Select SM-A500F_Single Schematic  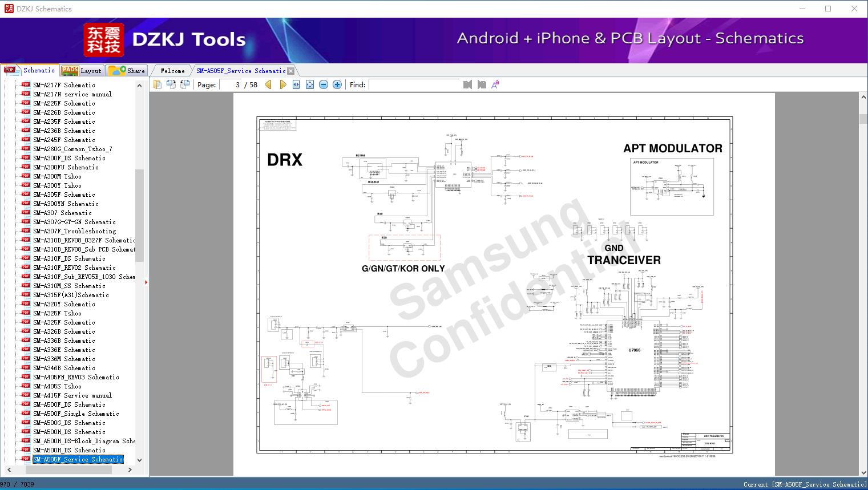(x=76, y=414)
